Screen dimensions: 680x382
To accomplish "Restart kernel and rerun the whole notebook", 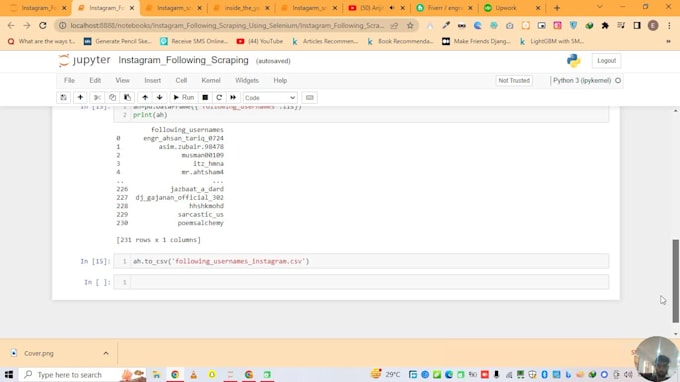I will 233,98.
